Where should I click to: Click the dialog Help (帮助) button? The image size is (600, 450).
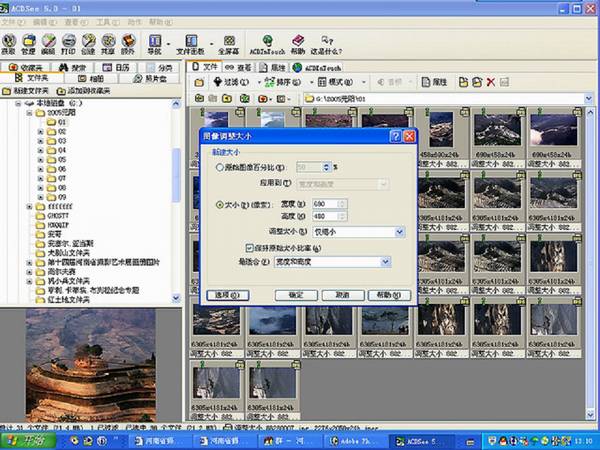point(389,295)
